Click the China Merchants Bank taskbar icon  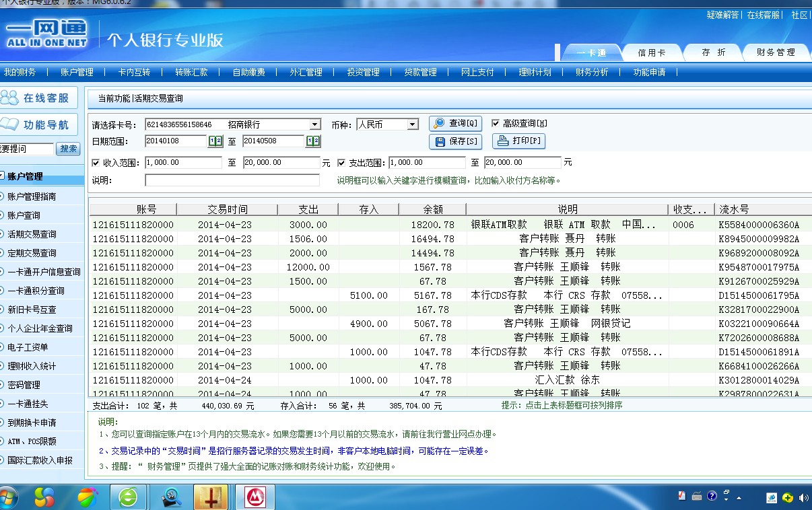coord(255,497)
